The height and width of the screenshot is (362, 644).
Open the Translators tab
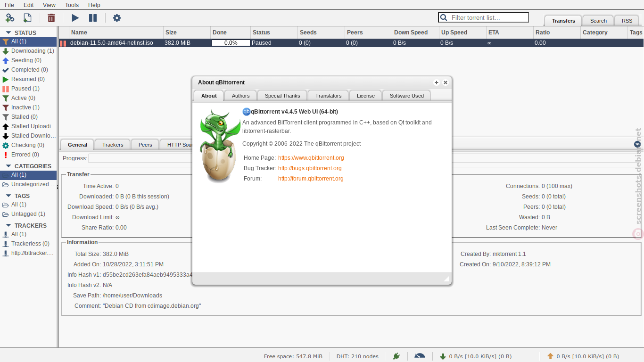328,96
